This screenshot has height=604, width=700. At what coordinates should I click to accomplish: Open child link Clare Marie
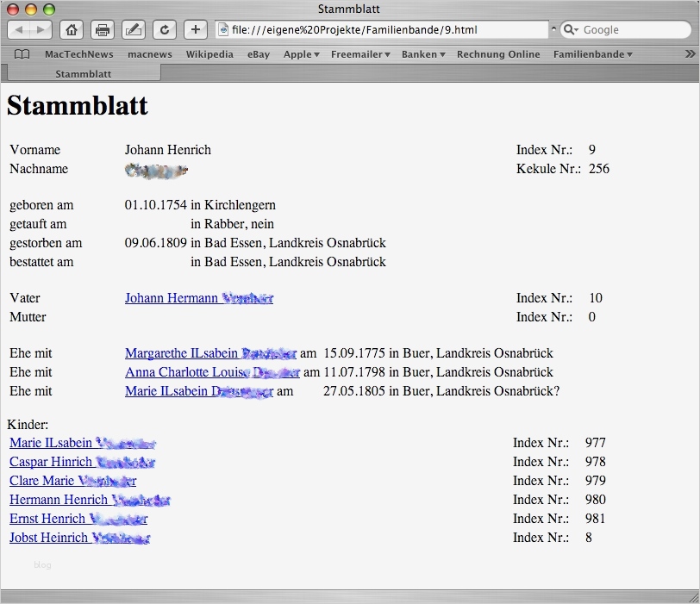[x=72, y=481]
